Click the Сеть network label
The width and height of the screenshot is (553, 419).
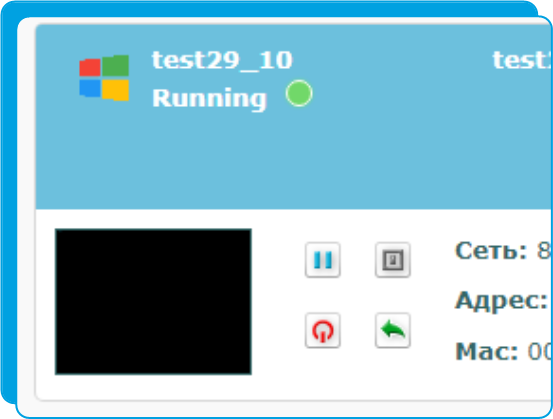tap(491, 251)
